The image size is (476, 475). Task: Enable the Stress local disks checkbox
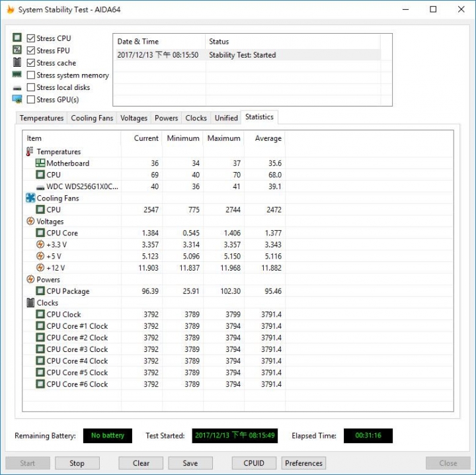coord(30,87)
